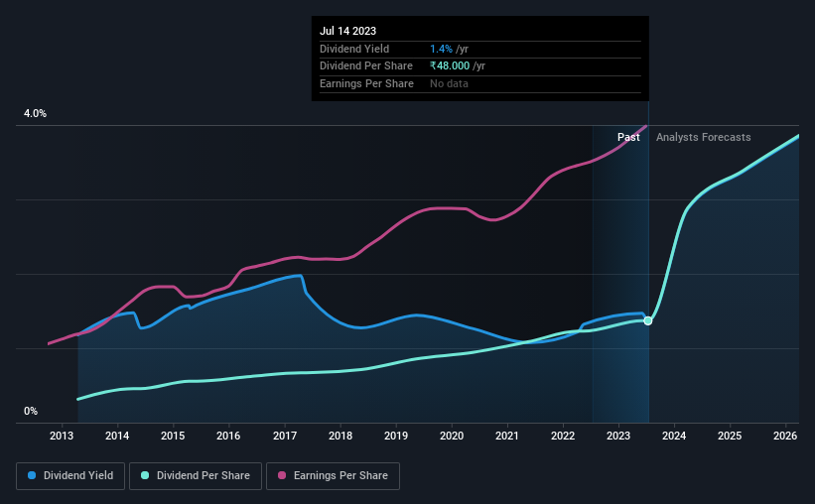Select the 2020 tick on the timeline axis
The width and height of the screenshot is (815, 504).
[x=452, y=436]
